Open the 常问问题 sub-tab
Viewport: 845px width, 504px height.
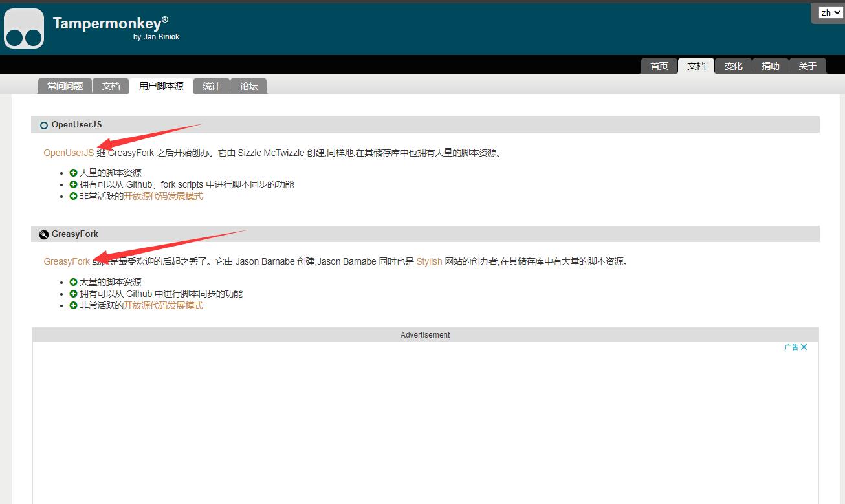(65, 86)
